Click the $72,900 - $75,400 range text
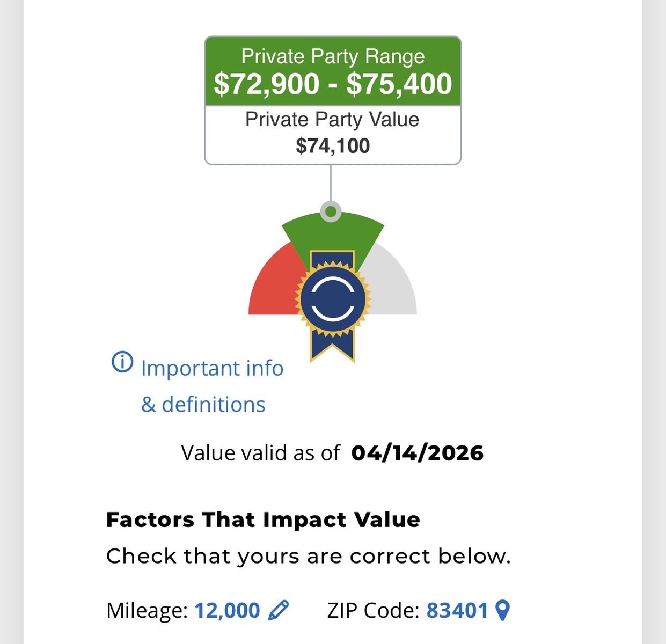This screenshot has width=666, height=644. click(333, 84)
